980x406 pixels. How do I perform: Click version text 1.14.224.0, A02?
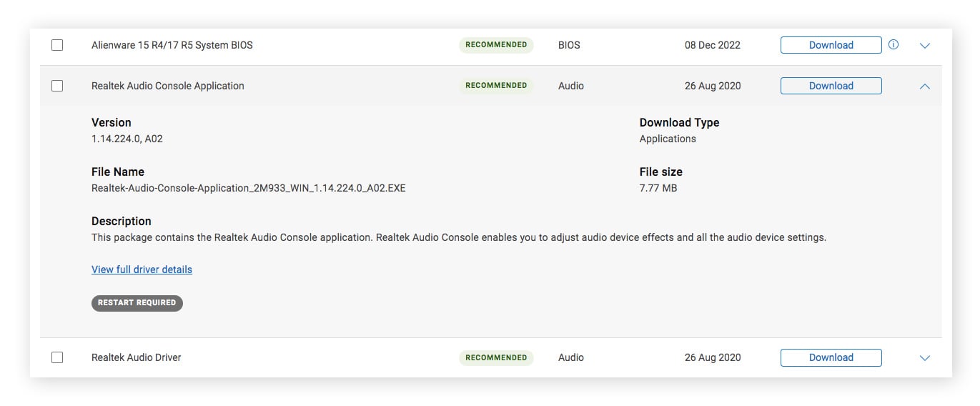point(127,139)
